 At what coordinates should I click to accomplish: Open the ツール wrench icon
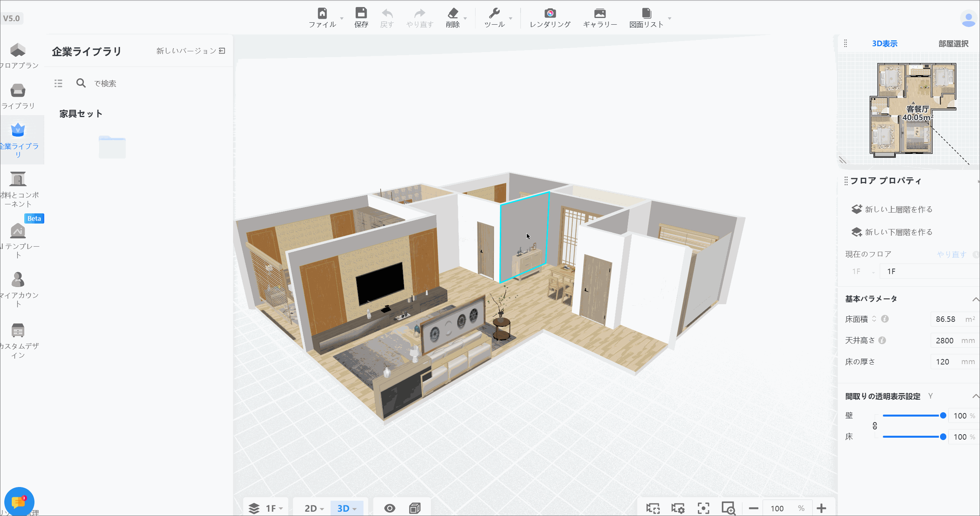click(x=494, y=13)
